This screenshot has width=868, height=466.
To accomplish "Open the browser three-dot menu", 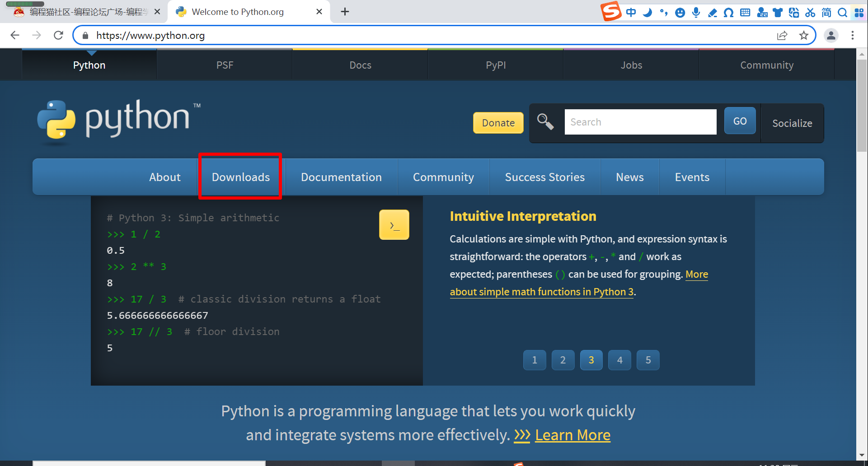I will coord(853,35).
